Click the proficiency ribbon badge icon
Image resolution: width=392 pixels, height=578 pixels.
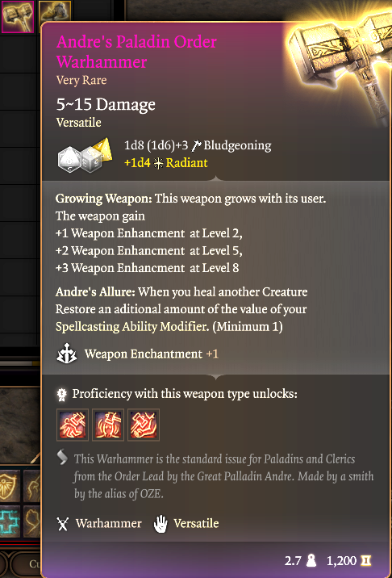[x=61, y=395]
